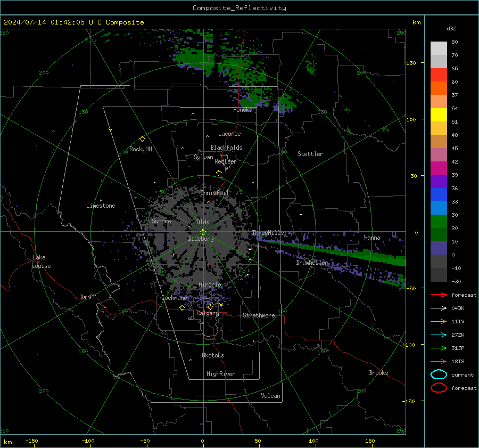This screenshot has width=479, height=448.
Task: Click the cyan current ellipse icon
Action: pyautogui.click(x=439, y=374)
